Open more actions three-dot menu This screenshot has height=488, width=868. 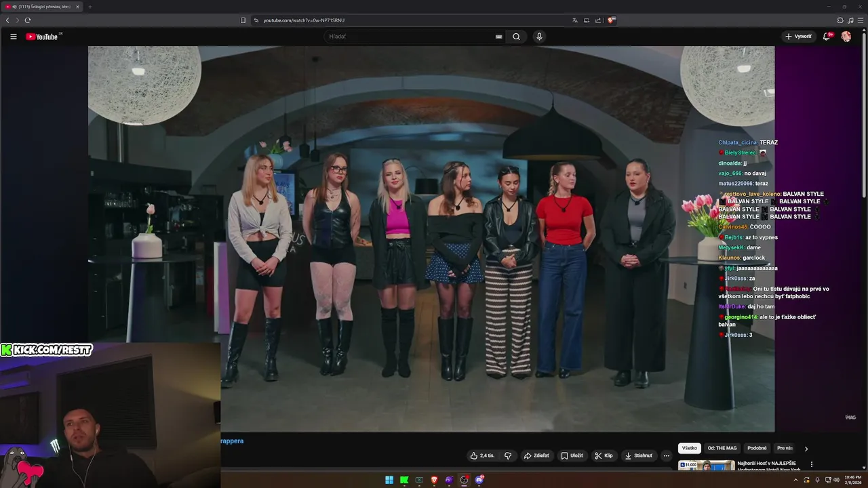click(x=666, y=455)
